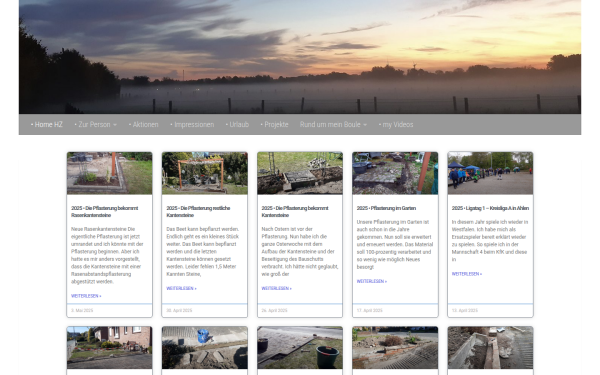
Task: Click excerpt starting 'Nach Ostern ist vor der'
Action: click(300, 251)
